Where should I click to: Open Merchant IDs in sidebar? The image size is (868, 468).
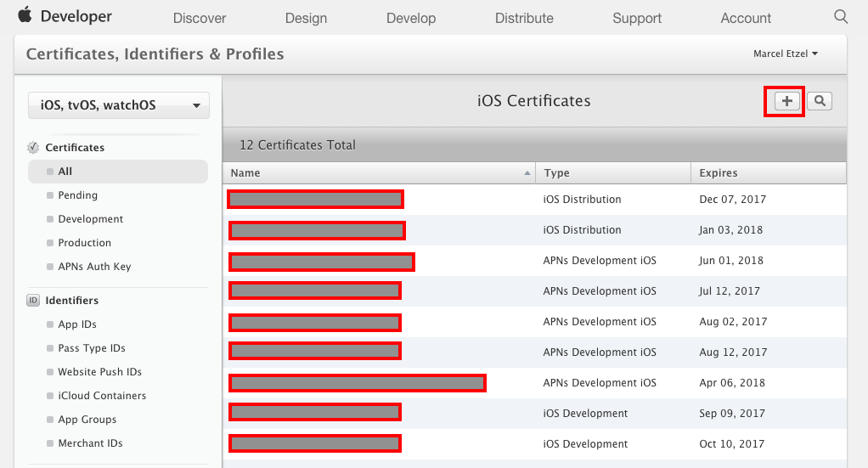(x=90, y=443)
